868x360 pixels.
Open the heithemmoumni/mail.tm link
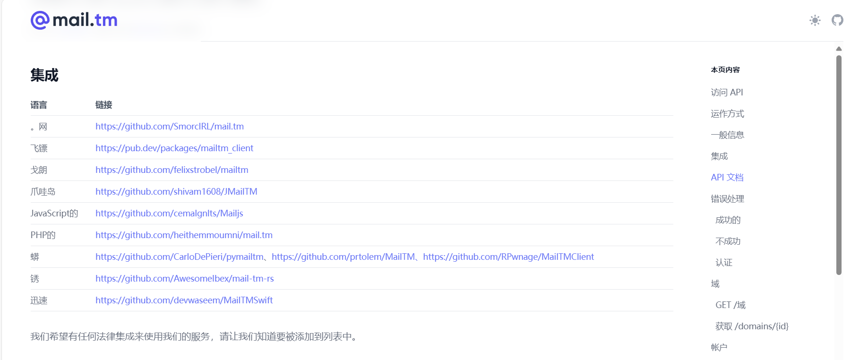pyautogui.click(x=184, y=235)
